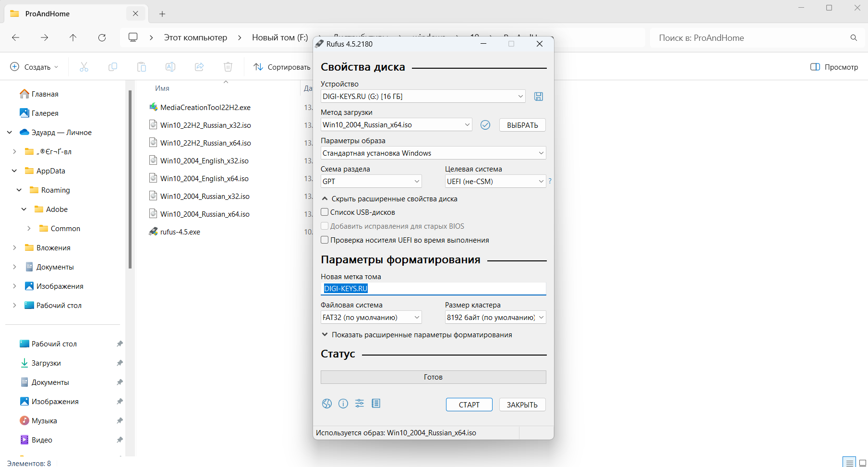
Task: Click the Explorer up-arrow navigation icon
Action: [x=73, y=37]
